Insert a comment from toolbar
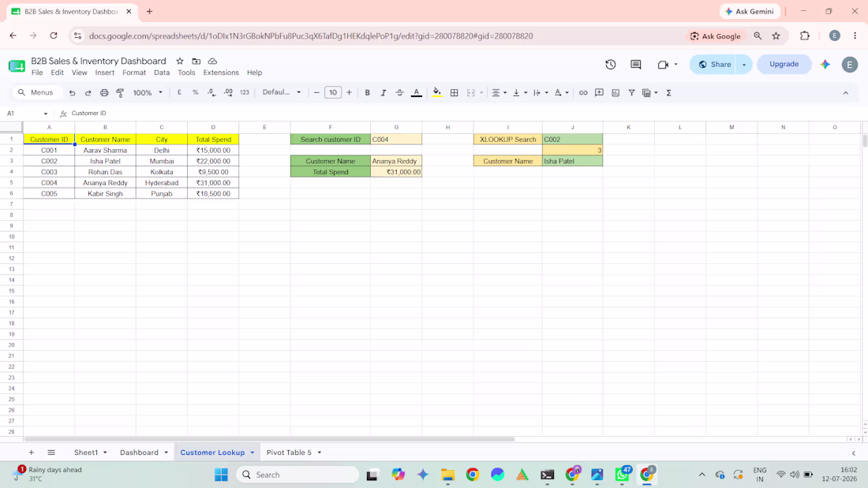This screenshot has width=868, height=488. click(x=600, y=93)
